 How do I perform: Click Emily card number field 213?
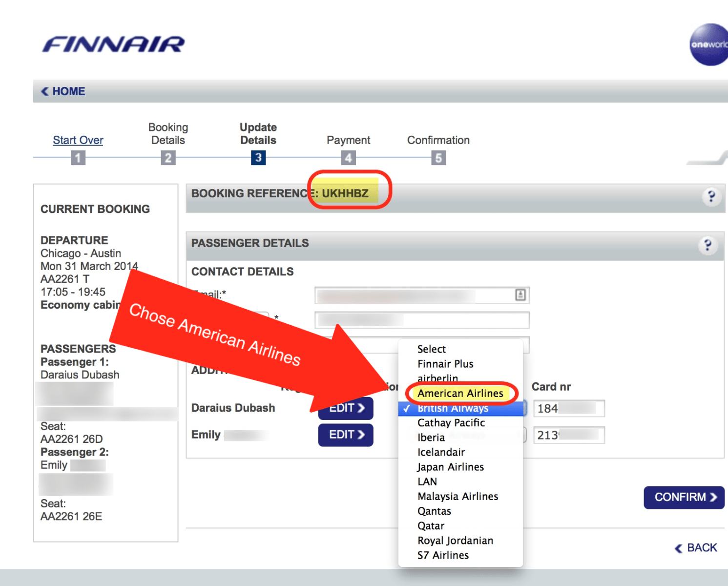coord(569,435)
